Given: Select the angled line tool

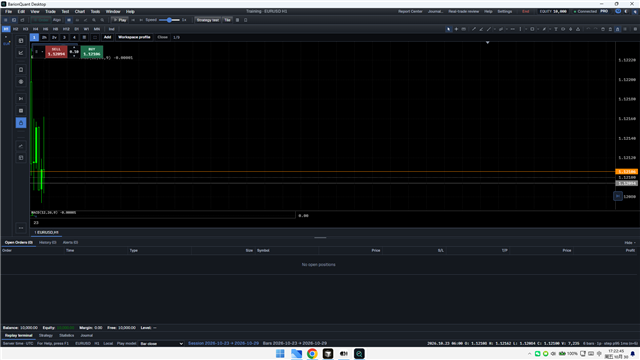Looking at the screenshot, I should pyautogui.click(x=481, y=29).
